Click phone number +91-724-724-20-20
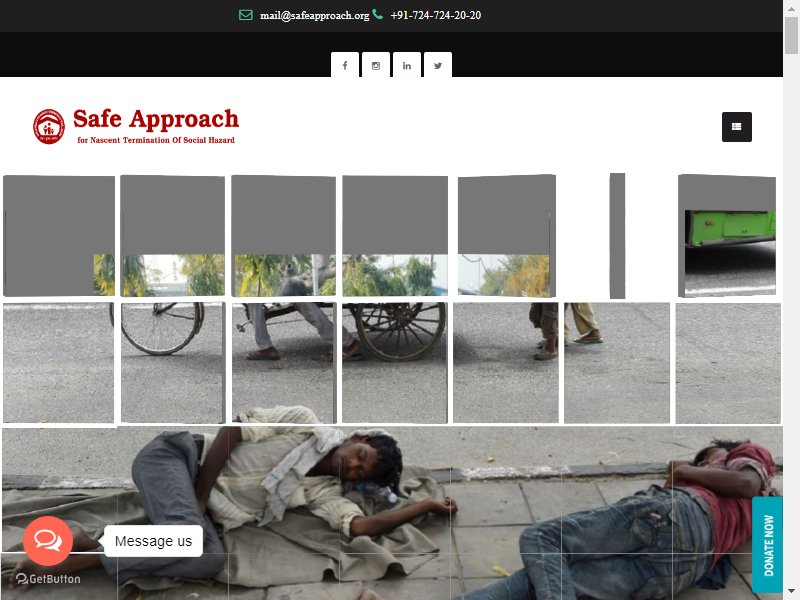Screen dimensions: 800x600 coord(436,15)
